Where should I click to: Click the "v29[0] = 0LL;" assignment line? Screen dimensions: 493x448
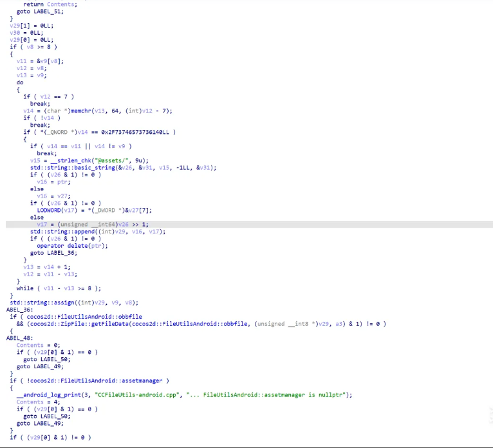(x=32, y=40)
